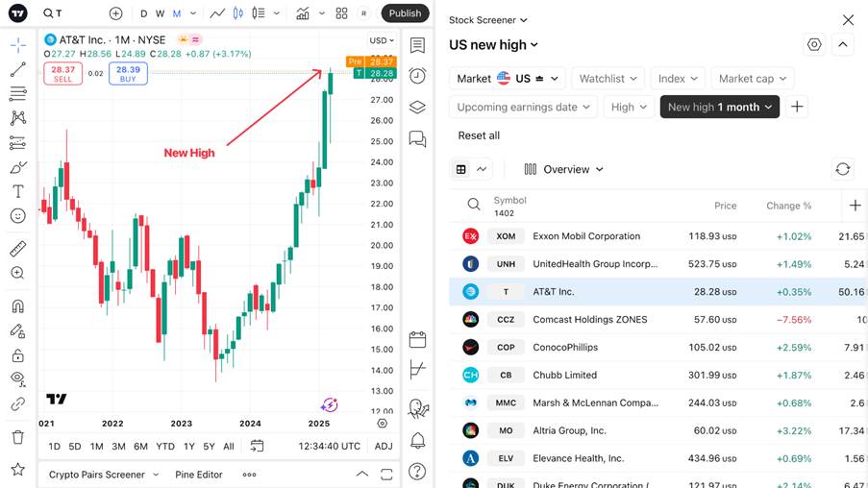
Task: Open the USD currency dropdown
Action: [x=382, y=40]
